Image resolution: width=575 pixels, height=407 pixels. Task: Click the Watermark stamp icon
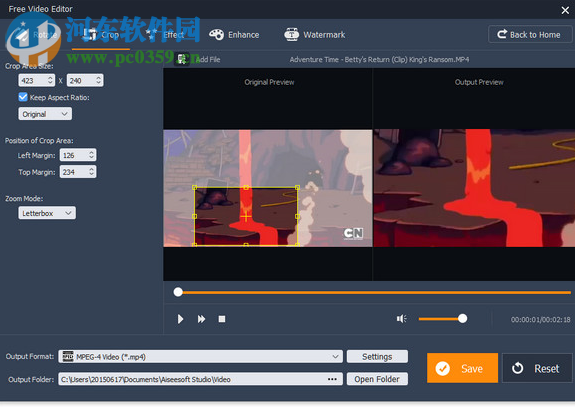point(292,34)
